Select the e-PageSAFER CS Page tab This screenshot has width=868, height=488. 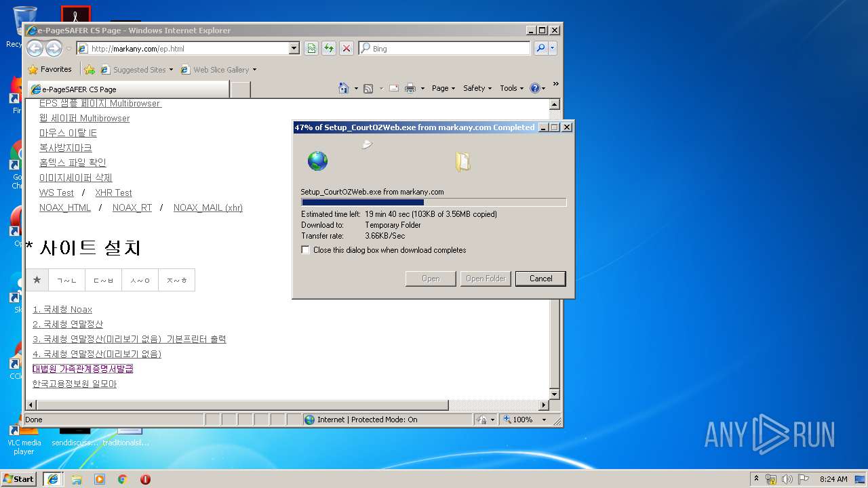tap(127, 89)
